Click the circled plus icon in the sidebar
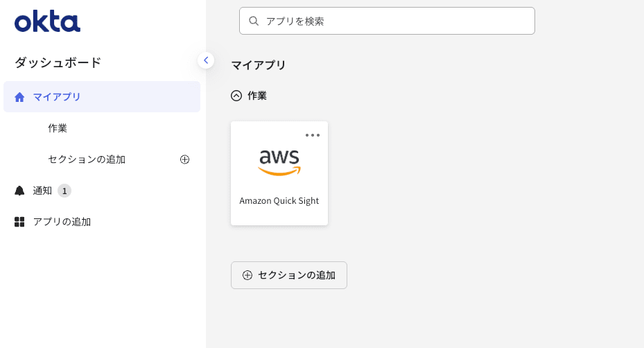The height and width of the screenshot is (348, 644). (x=185, y=159)
